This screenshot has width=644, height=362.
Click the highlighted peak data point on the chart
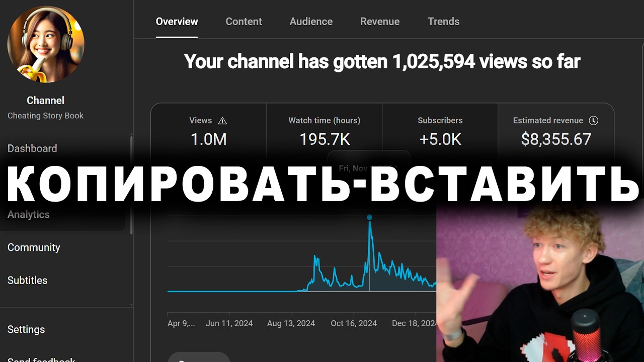(370, 216)
